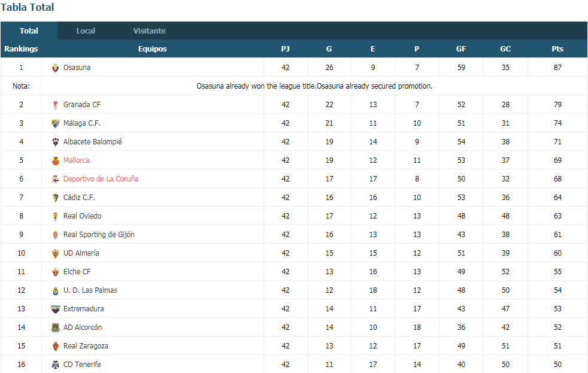Screen dimensions: 588x373
Task: Open the Real Sporting de Gijón link
Action: [99, 235]
